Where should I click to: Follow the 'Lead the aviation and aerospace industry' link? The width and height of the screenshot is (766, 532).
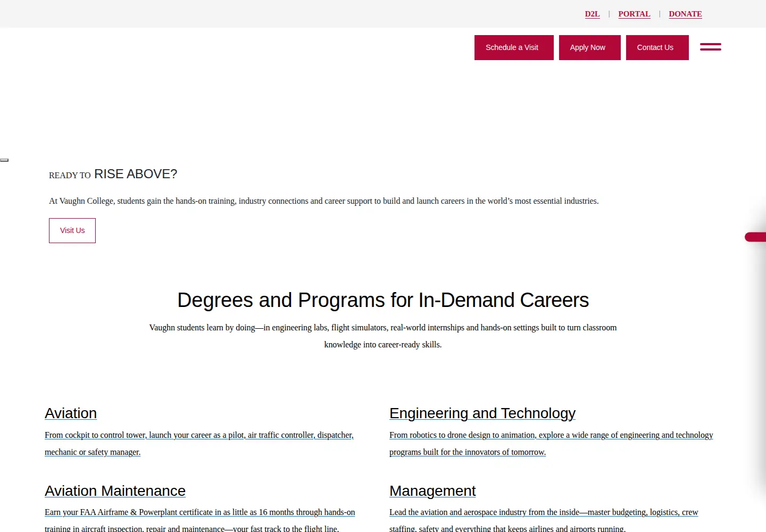[544, 520]
